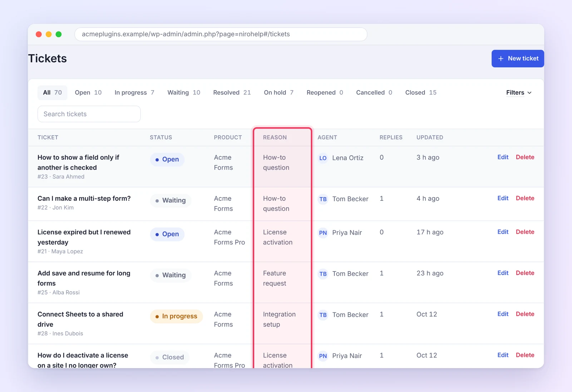
Task: Edit ticket #25 save and resume
Action: (x=503, y=273)
